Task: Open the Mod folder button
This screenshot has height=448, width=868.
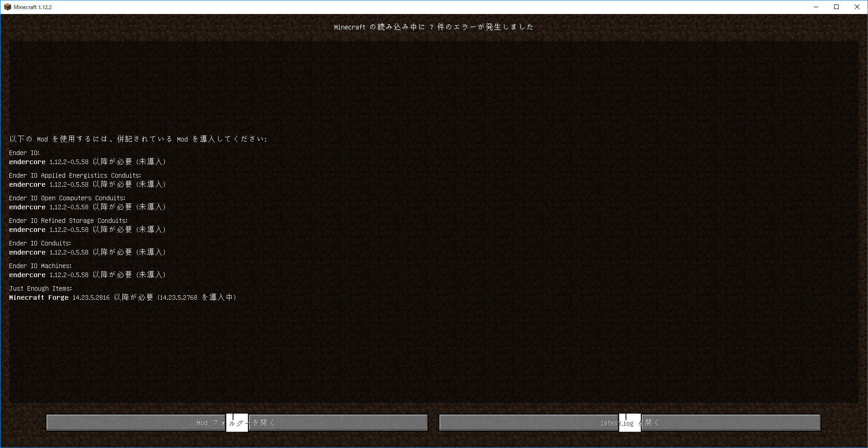Action: (x=237, y=423)
